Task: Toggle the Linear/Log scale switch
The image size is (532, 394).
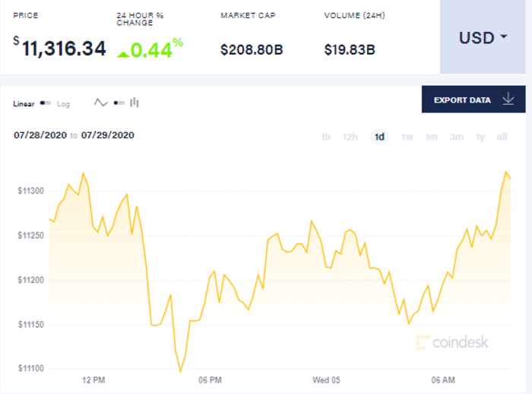Action: coord(46,103)
